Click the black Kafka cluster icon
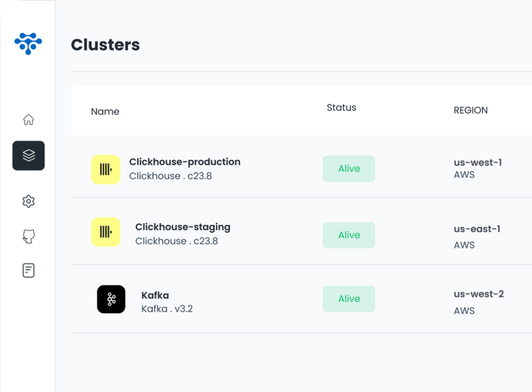 (111, 299)
